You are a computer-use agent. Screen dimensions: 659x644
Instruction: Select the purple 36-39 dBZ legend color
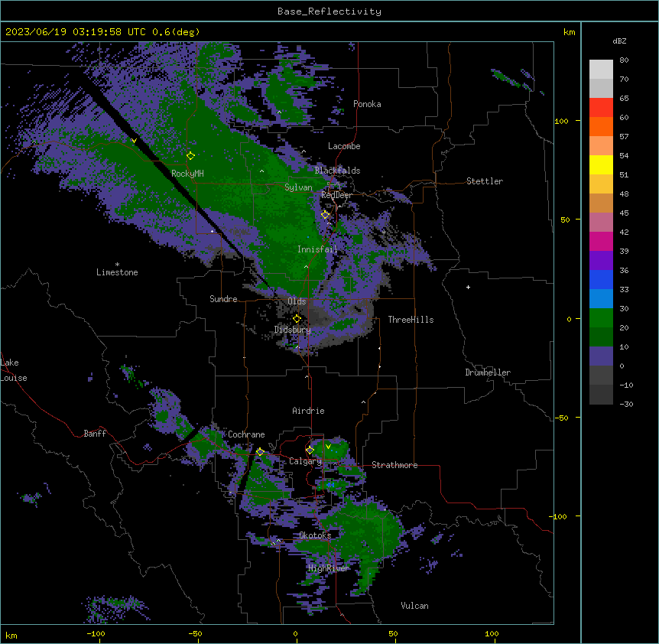click(601, 261)
